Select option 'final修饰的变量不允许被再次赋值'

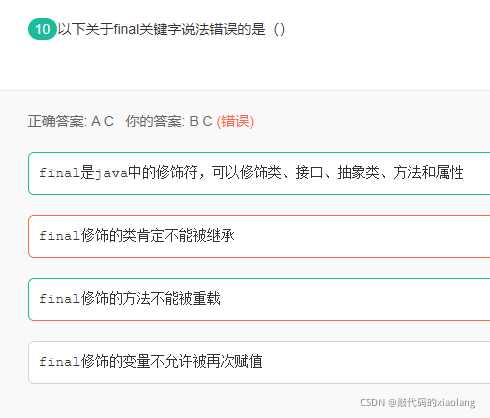click(x=259, y=362)
